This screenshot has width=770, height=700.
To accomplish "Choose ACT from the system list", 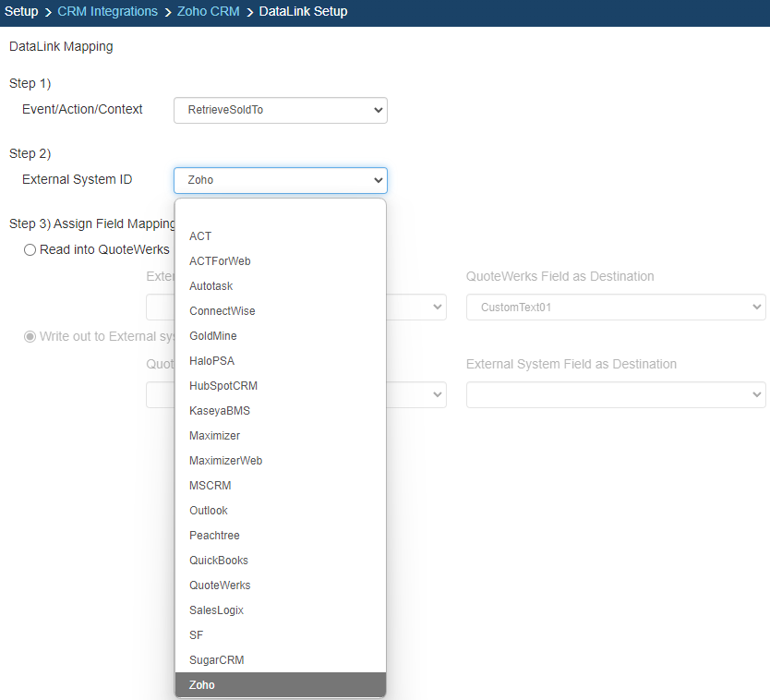I will [x=200, y=236].
